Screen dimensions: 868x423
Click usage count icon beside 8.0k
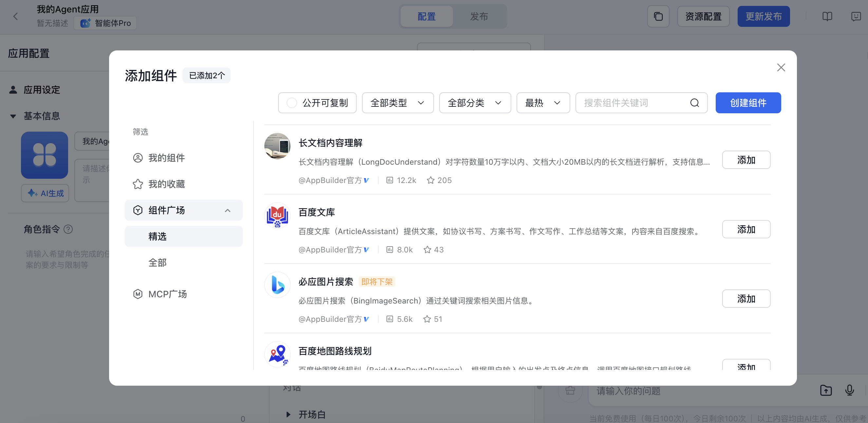389,249
